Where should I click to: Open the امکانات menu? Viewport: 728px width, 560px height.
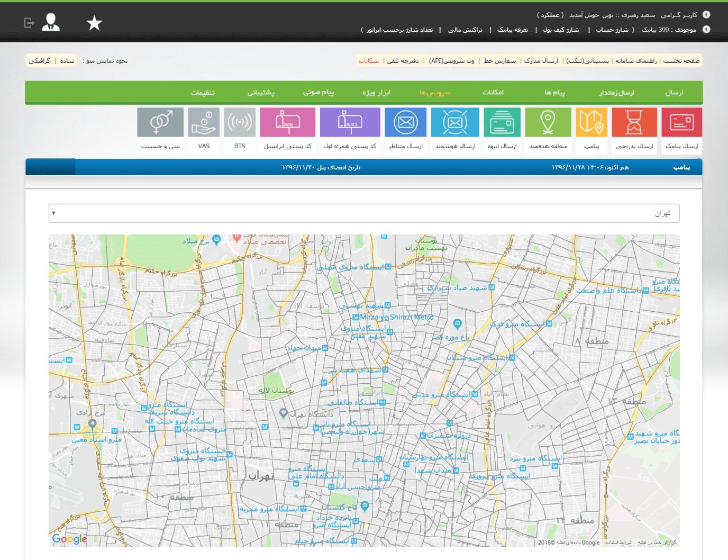[x=493, y=93]
